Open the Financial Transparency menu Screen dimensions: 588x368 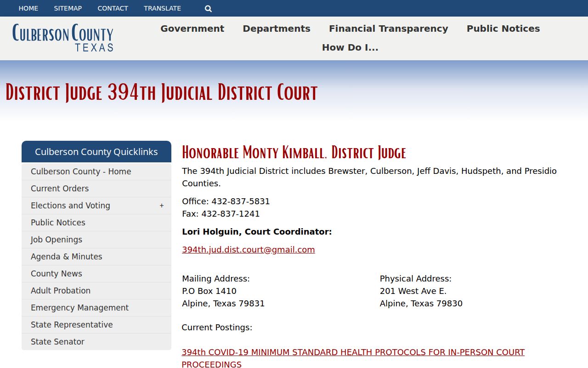389,29
